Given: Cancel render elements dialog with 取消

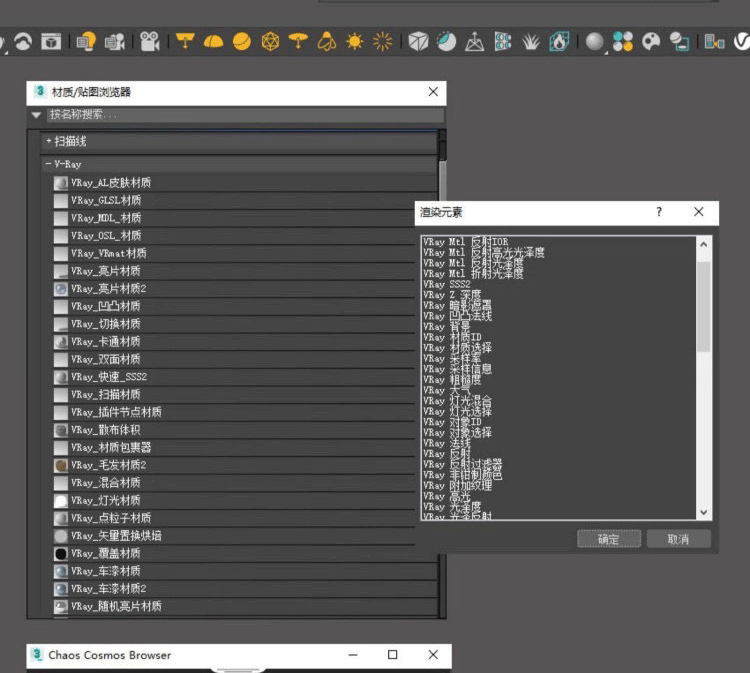Looking at the screenshot, I should [678, 539].
